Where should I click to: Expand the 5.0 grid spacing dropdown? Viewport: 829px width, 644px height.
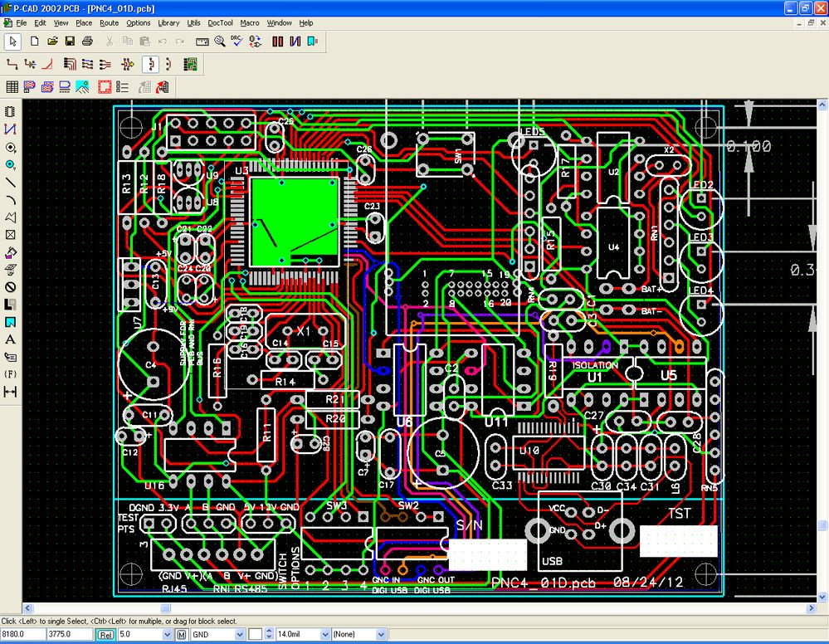point(166,634)
